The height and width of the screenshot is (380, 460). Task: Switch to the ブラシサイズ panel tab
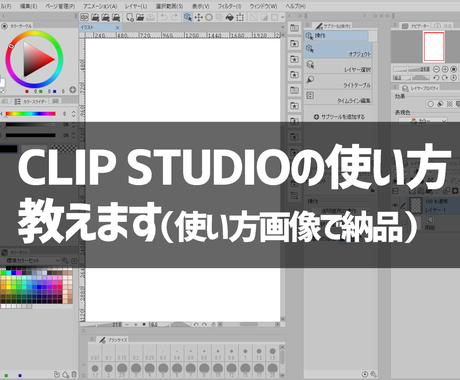click(112, 340)
